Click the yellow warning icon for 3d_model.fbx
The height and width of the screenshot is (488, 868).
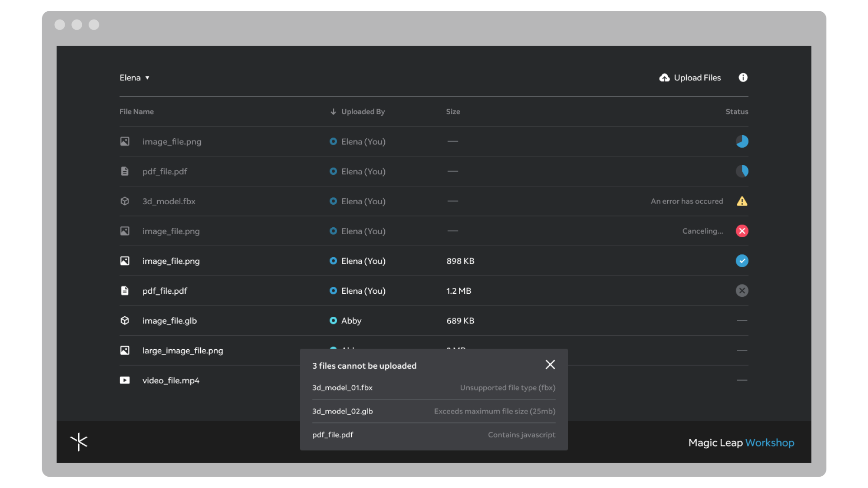click(x=742, y=201)
